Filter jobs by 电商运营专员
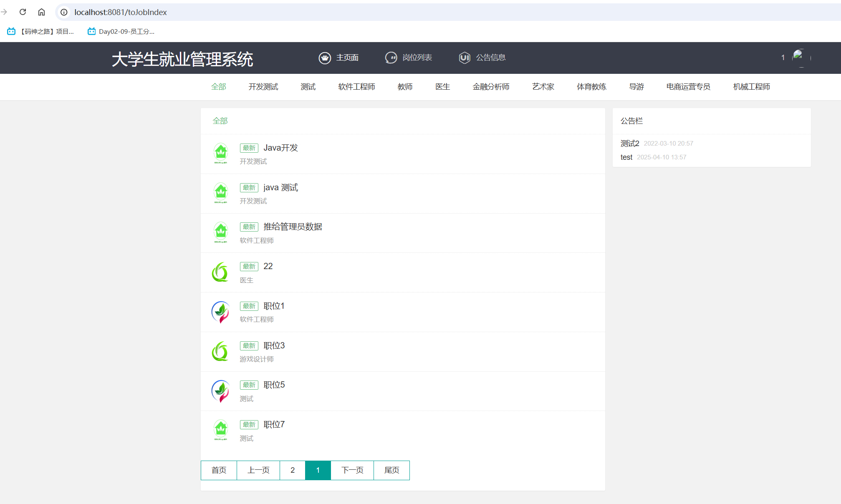841x504 pixels. [x=688, y=87]
